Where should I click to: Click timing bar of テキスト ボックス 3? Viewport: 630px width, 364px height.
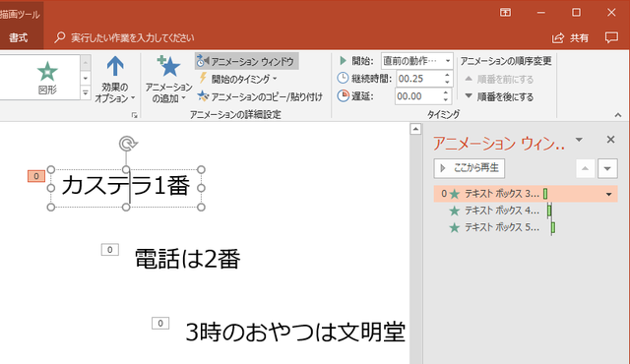545,194
